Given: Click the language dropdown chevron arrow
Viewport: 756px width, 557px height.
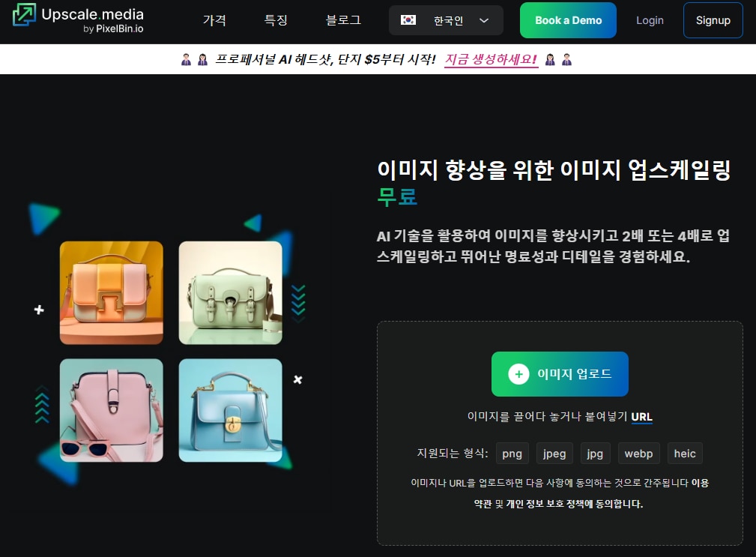Looking at the screenshot, I should (484, 20).
